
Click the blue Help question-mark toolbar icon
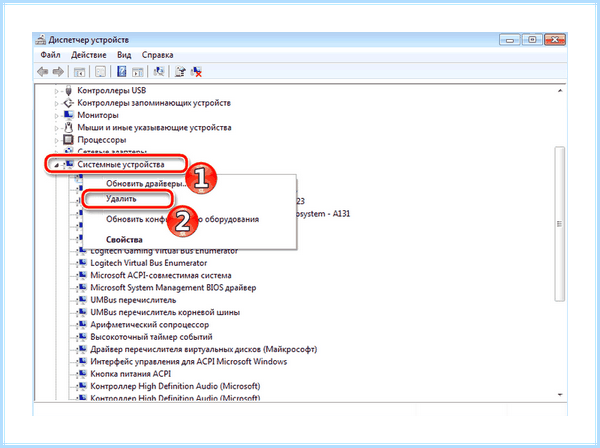pos(121,72)
